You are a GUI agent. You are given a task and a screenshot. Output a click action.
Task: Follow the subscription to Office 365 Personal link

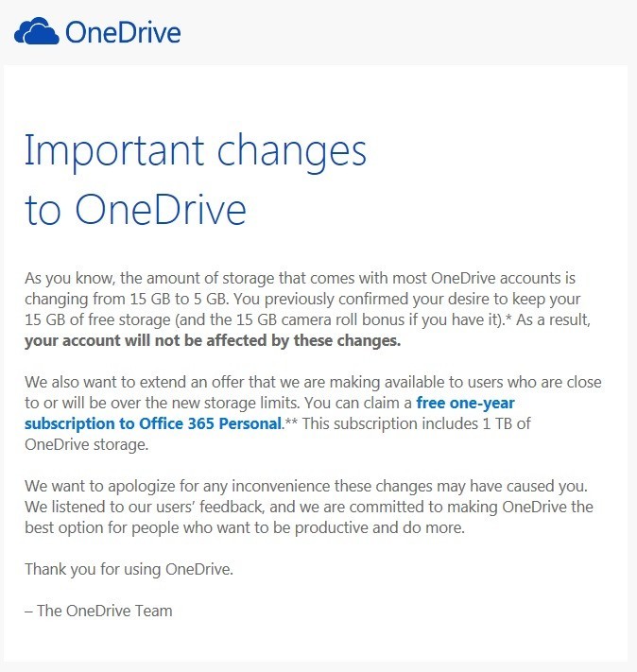[x=153, y=423]
